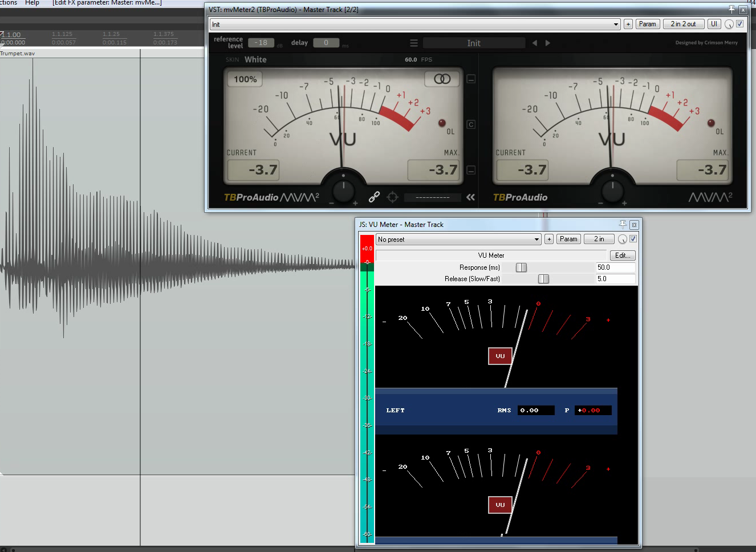Click the LEFT channel RMS value 0.00
The image size is (756, 552).
click(x=536, y=410)
